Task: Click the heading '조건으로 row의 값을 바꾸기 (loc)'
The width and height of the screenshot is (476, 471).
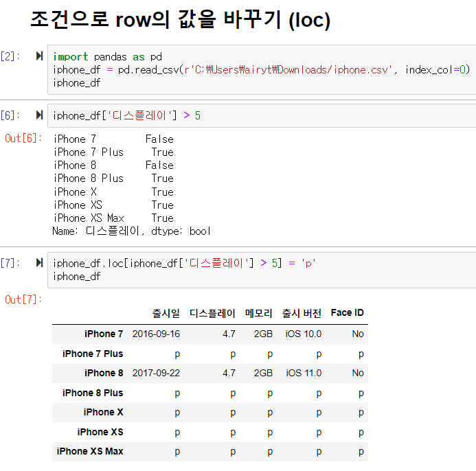Action: click(x=181, y=20)
